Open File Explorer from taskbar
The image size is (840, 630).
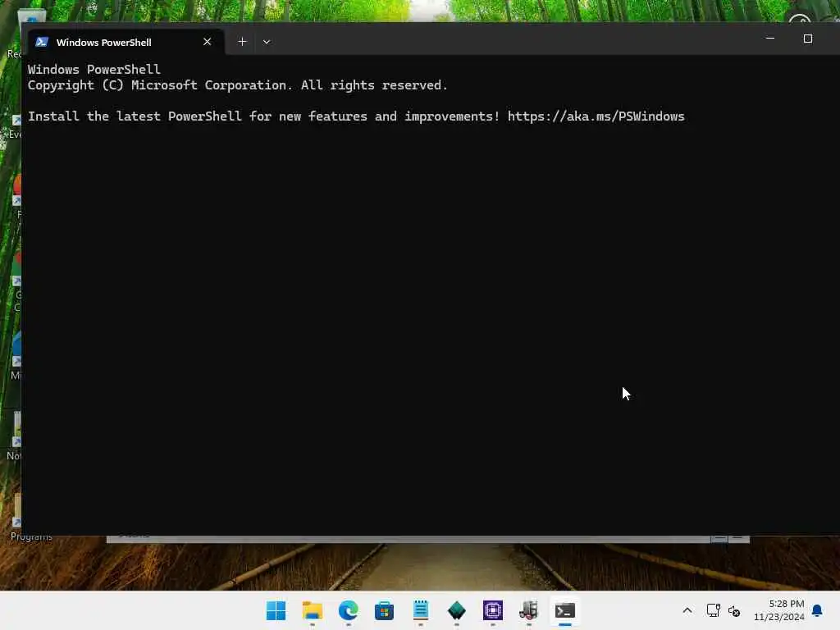pyautogui.click(x=313, y=610)
